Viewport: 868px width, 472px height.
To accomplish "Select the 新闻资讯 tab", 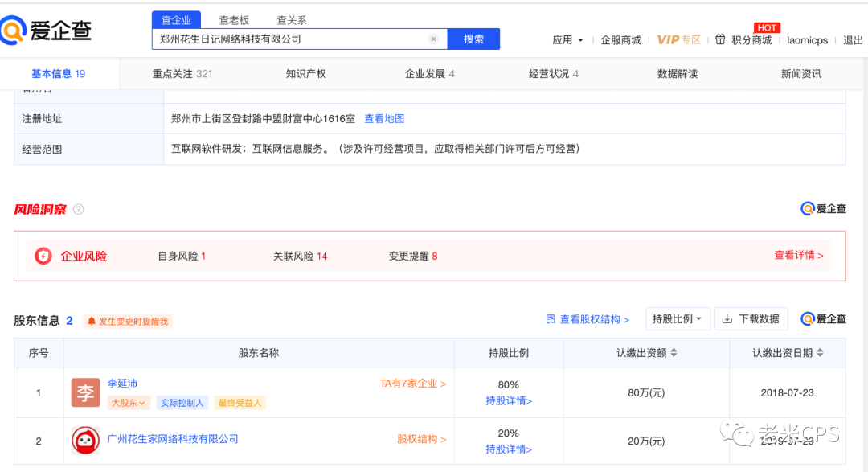I will coord(801,74).
